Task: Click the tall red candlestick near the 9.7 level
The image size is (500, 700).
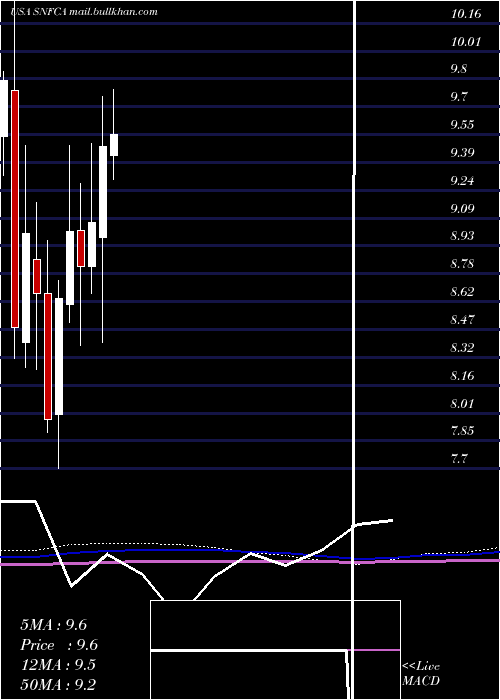Action: click(15, 209)
